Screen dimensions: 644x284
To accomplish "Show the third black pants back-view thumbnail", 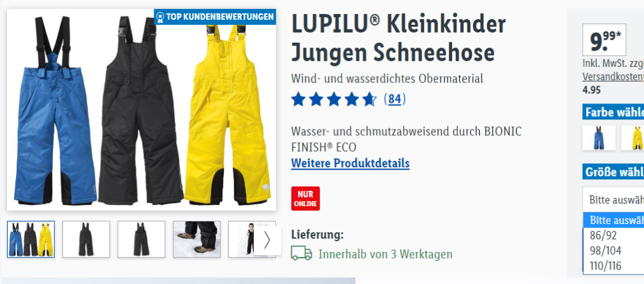I will (142, 239).
